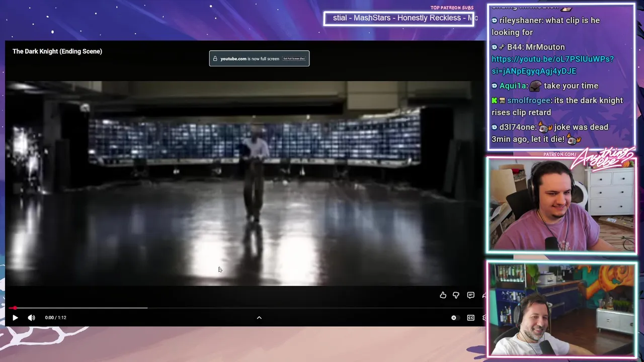Toggle closed captions with the CC icon
Screen dimensions: 644x362
coord(470,318)
